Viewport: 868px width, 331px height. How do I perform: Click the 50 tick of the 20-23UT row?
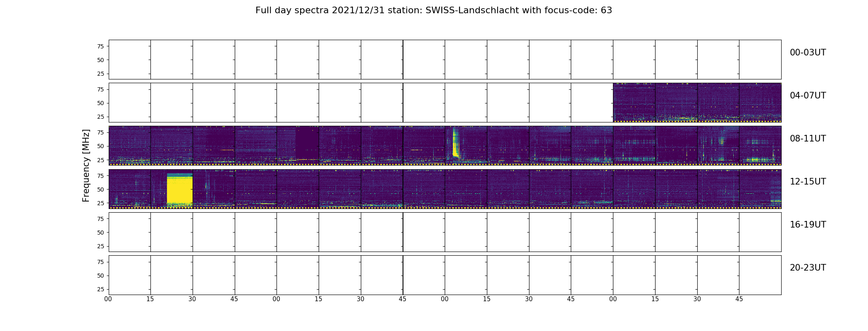(100, 276)
